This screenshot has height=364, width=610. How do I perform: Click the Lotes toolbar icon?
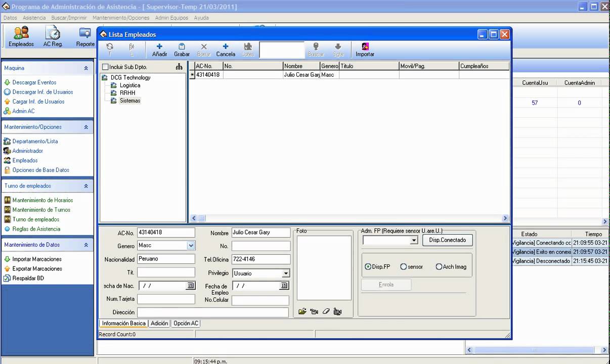[x=248, y=50]
